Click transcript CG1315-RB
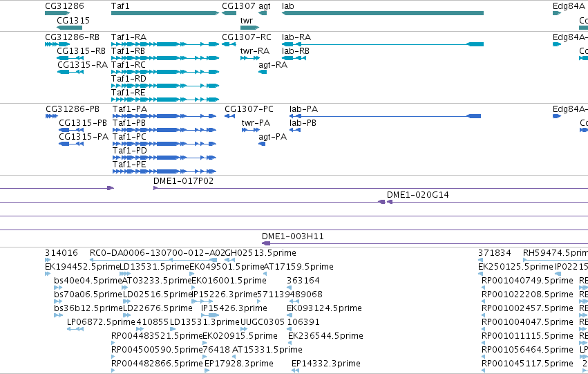Screen dimensions: 588x374 pos(70,58)
